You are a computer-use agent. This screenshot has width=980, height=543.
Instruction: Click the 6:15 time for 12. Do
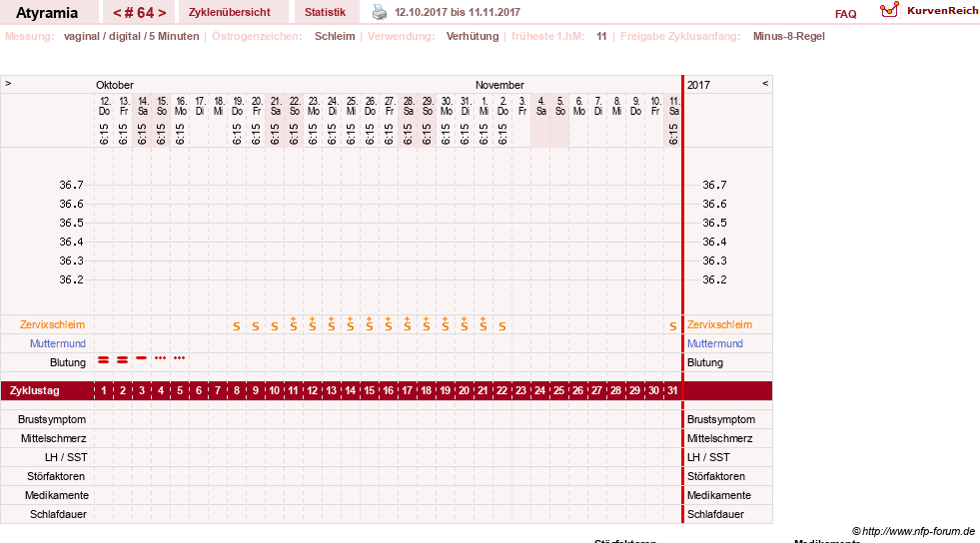pyautogui.click(x=104, y=134)
